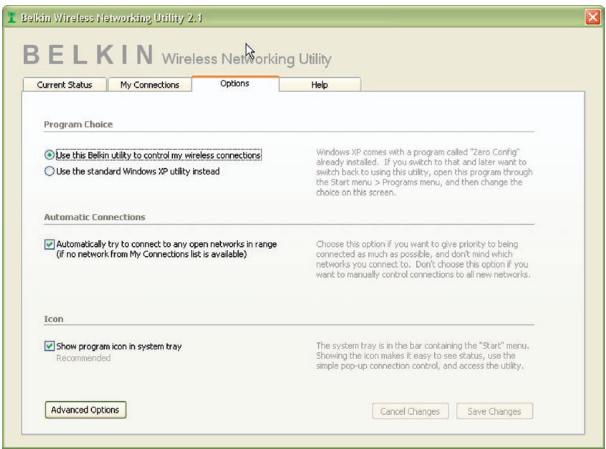Click the Belkin antenna icon in title bar
This screenshot has height=449, width=606.
pos(11,18)
